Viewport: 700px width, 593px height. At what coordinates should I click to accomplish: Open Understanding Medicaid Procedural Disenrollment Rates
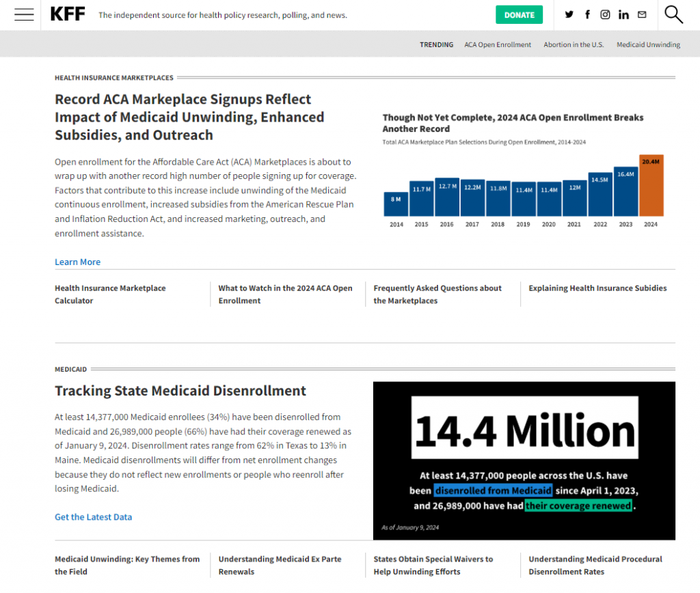tap(595, 566)
